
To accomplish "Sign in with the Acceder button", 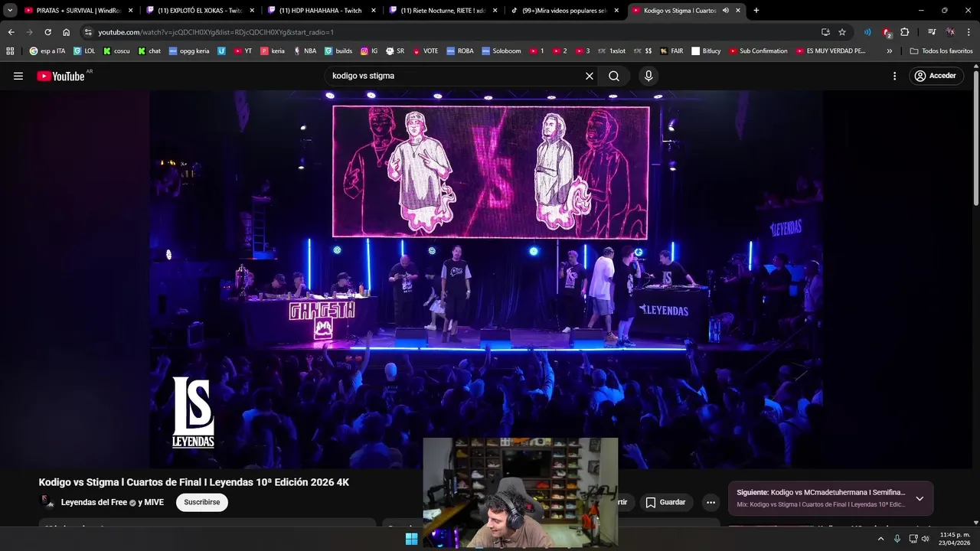I will (936, 76).
